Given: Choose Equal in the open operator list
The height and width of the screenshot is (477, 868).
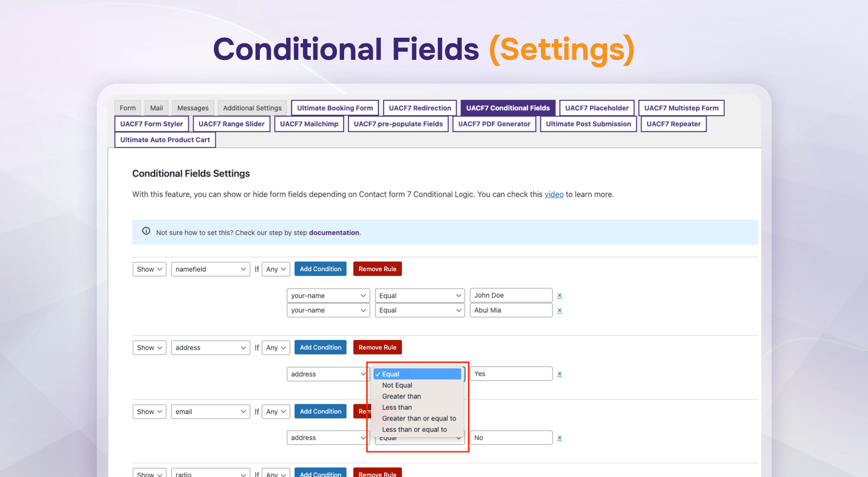Looking at the screenshot, I should [417, 374].
